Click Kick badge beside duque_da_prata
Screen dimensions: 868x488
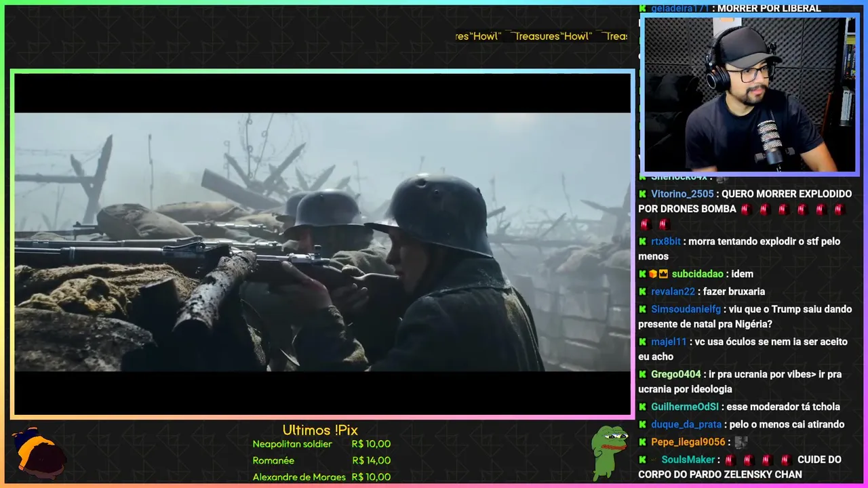(642, 424)
